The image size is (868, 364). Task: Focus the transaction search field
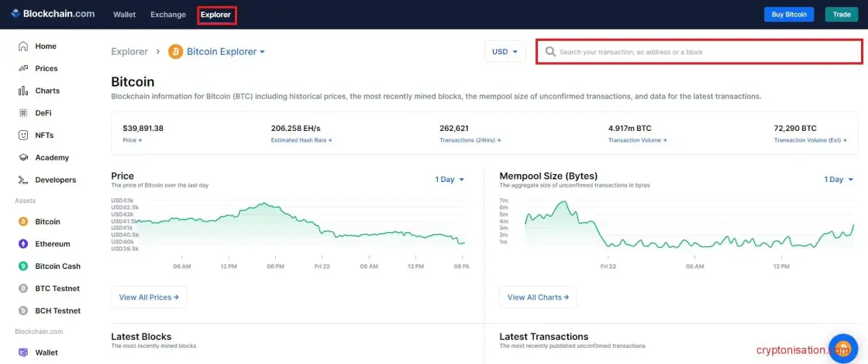pos(699,51)
